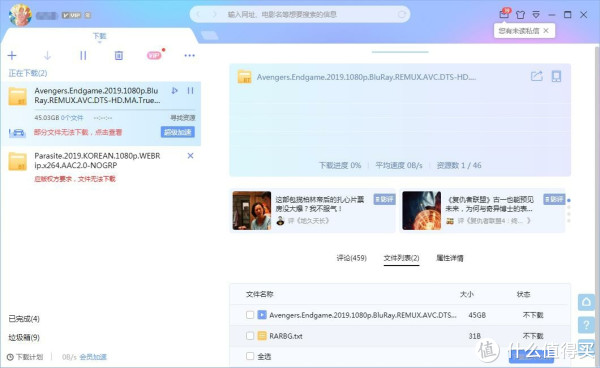This screenshot has width=600, height=368.
Task: Click the device icon beside share icon
Action: [556, 76]
